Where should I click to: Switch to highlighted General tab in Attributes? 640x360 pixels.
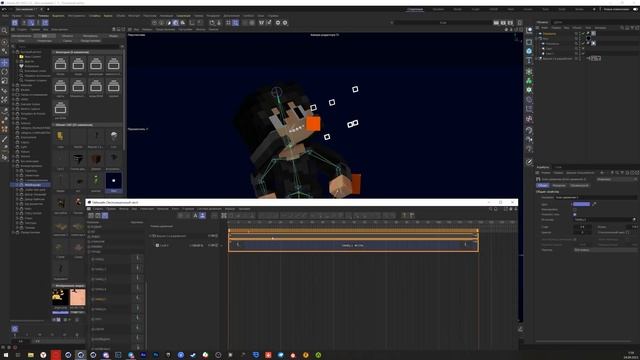[x=542, y=186]
